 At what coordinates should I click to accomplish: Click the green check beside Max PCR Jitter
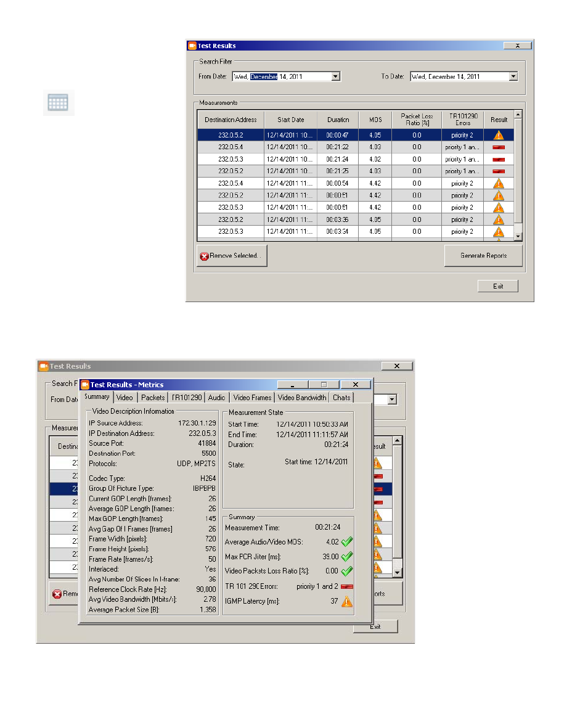(x=347, y=556)
